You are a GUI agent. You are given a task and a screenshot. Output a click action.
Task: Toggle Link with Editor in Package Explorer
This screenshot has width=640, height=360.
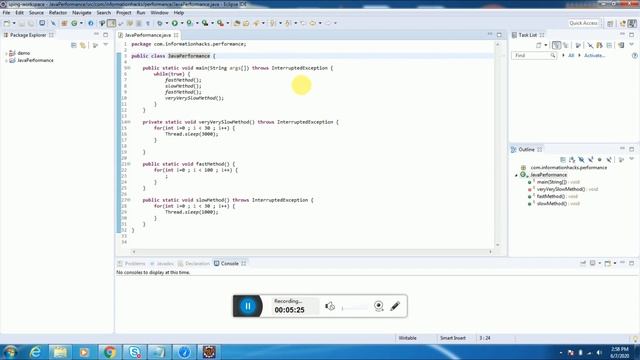(83, 45)
